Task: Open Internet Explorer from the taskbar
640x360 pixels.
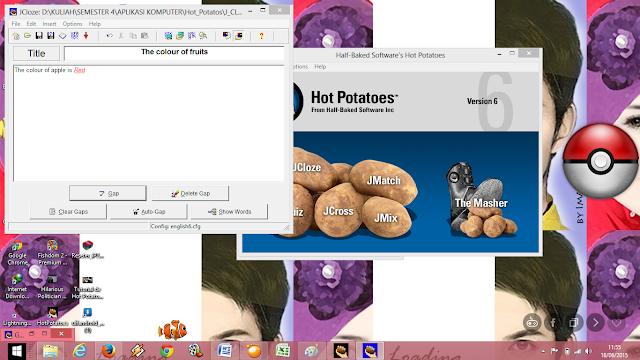Action: pyautogui.click(x=79, y=351)
